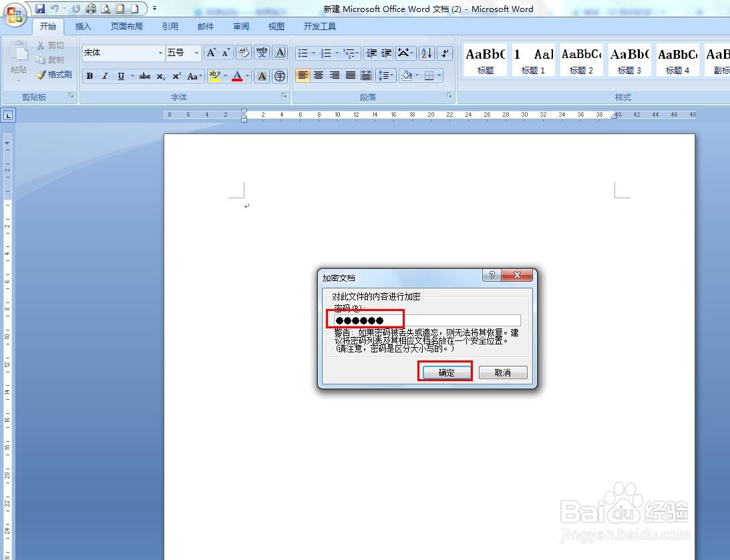The width and height of the screenshot is (730, 560).
Task: Toggle Subscript formatting
Action: 160,76
